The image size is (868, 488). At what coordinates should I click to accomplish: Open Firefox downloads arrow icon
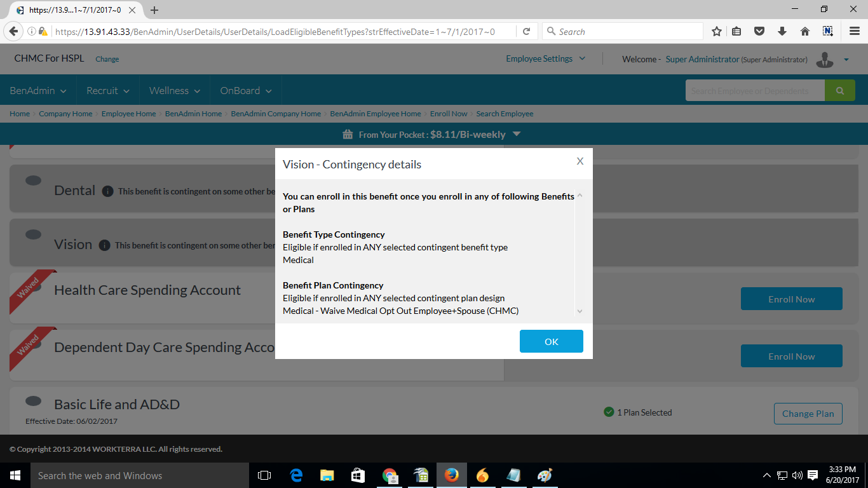click(782, 31)
